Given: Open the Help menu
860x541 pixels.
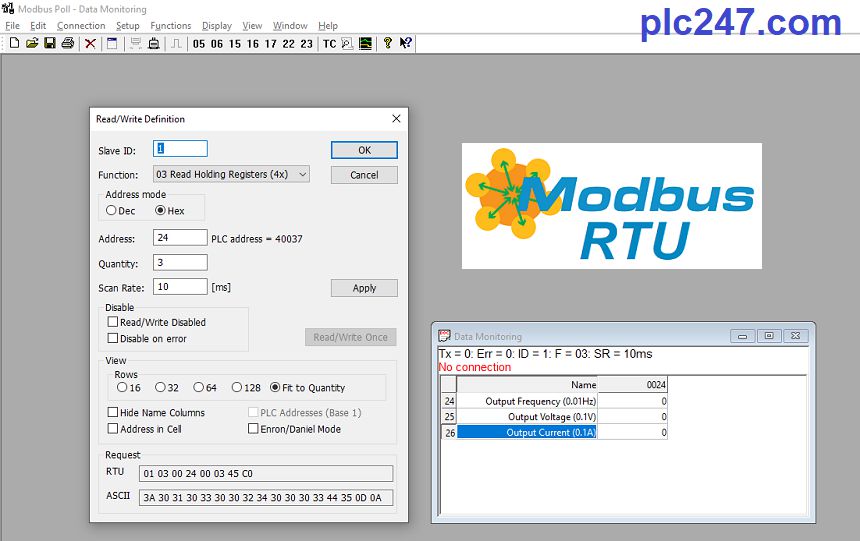Looking at the screenshot, I should click(x=328, y=26).
